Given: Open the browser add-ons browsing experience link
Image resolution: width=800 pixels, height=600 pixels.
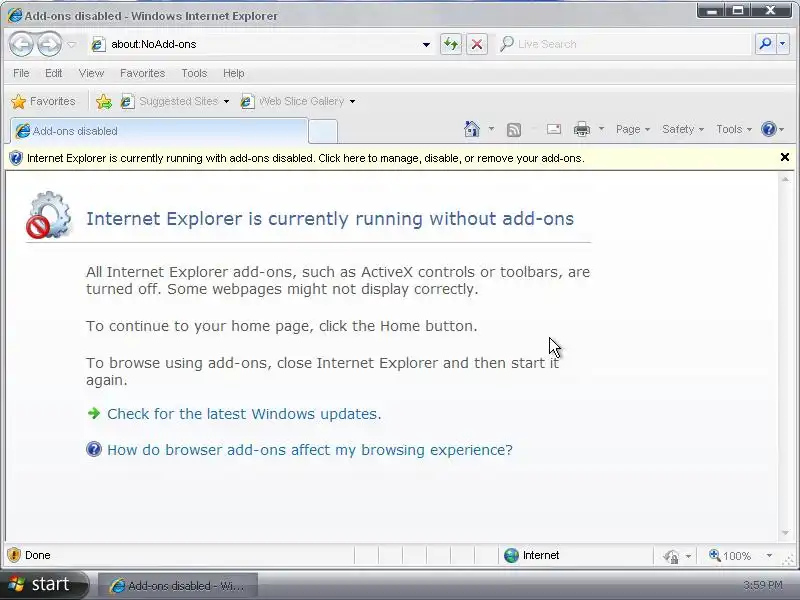Looking at the screenshot, I should pos(310,450).
